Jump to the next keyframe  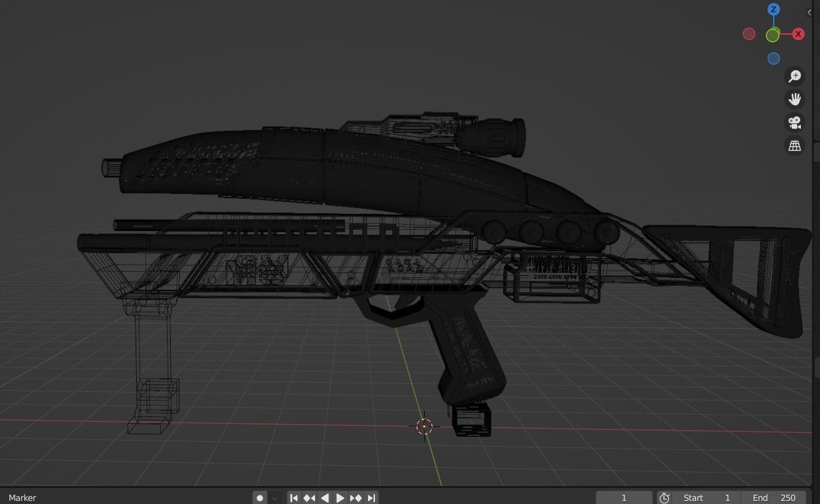click(x=356, y=498)
